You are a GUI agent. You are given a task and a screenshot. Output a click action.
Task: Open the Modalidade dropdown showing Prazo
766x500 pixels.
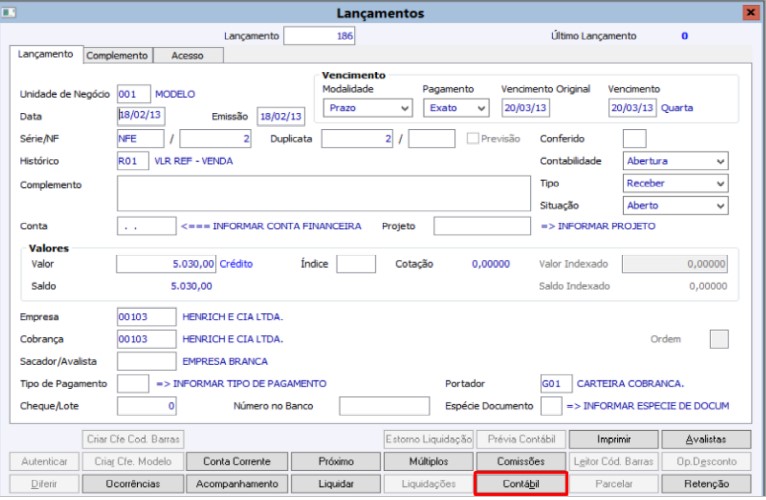click(367, 108)
